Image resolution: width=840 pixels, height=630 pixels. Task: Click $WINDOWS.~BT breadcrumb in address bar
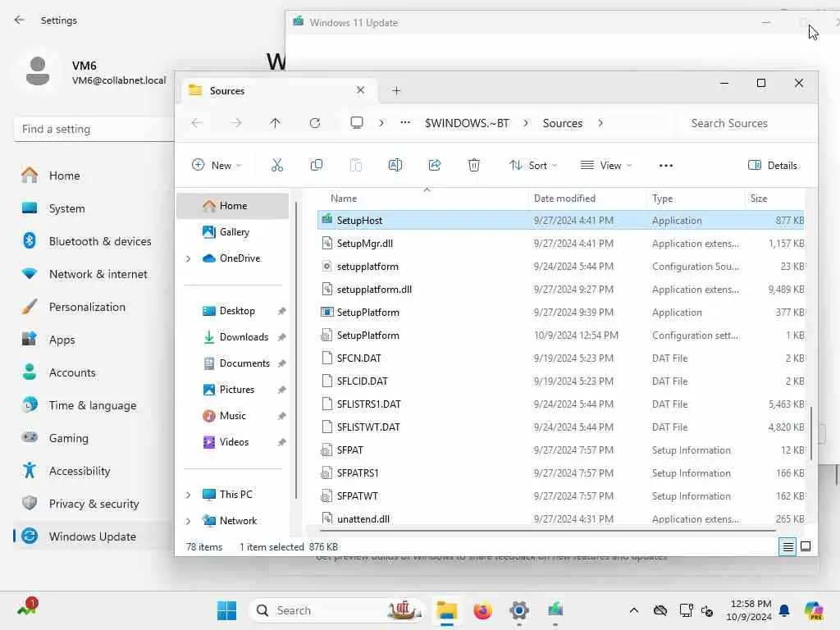pos(467,123)
